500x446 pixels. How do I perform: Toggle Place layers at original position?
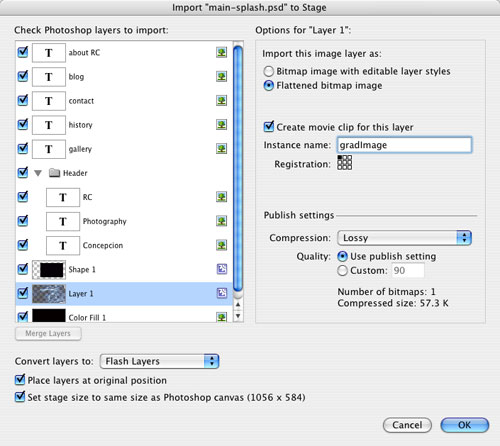(x=20, y=380)
